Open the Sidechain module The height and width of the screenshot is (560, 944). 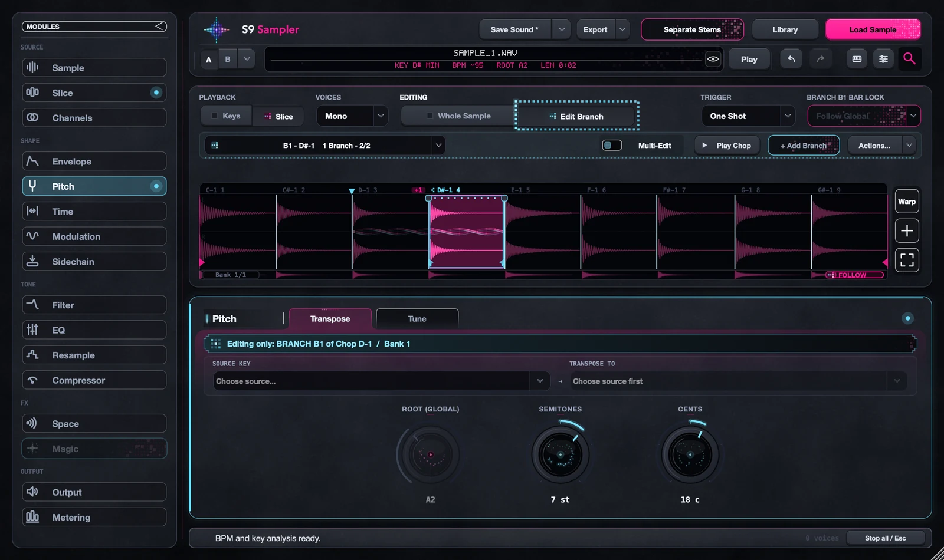(94, 262)
